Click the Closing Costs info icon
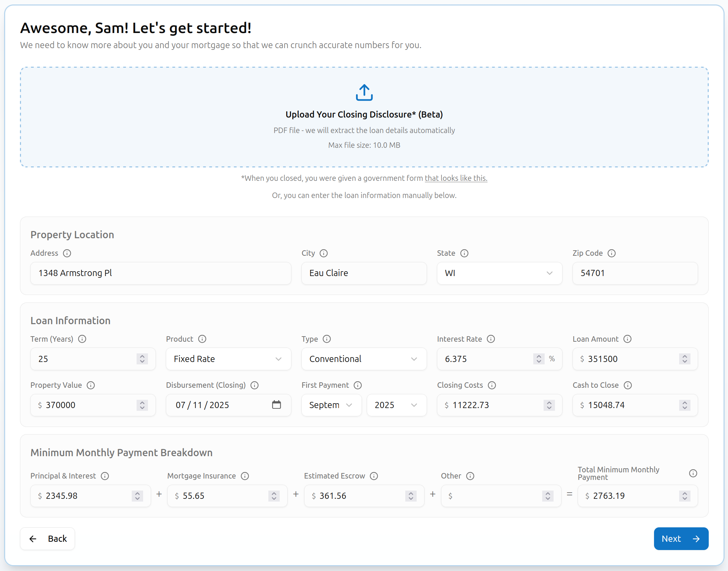Image resolution: width=728 pixels, height=571 pixels. 492,385
